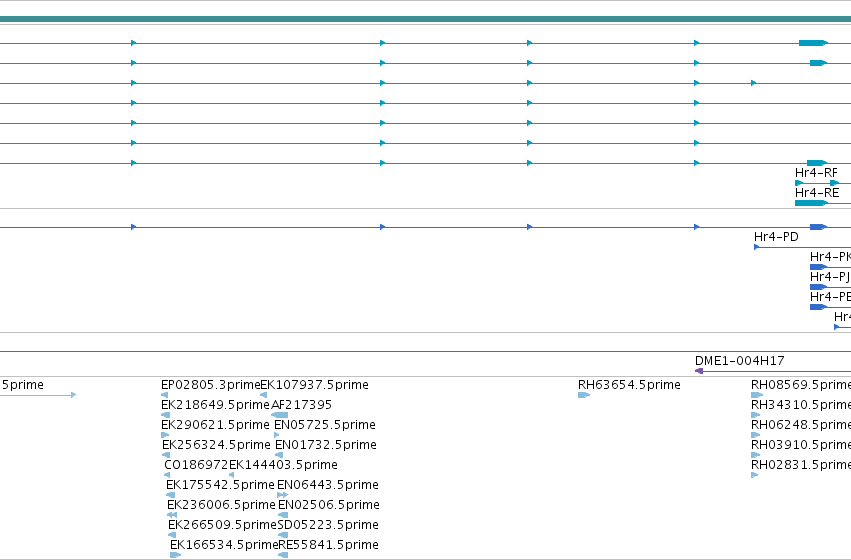The height and width of the screenshot is (560, 851).
Task: Click the RH34310.5prime label
Action: coord(801,405)
